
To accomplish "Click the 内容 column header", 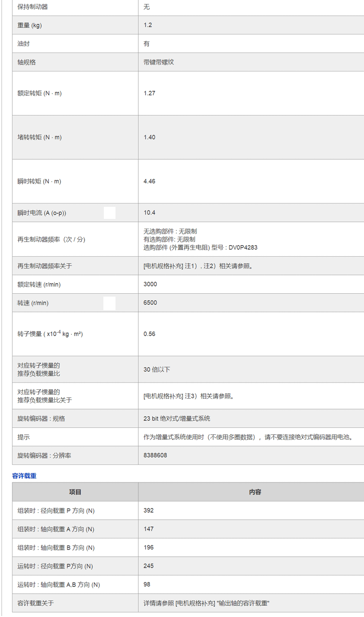I will (255, 492).
